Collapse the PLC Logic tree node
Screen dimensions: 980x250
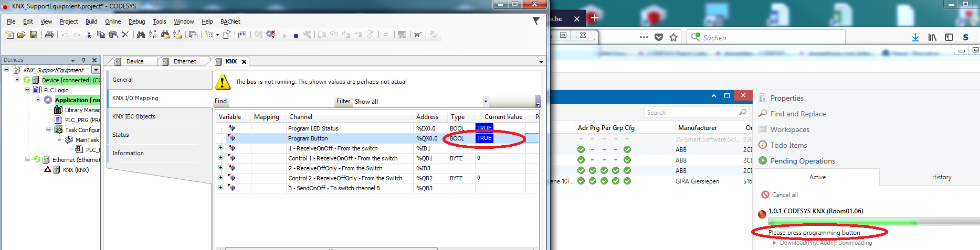pos(28,90)
